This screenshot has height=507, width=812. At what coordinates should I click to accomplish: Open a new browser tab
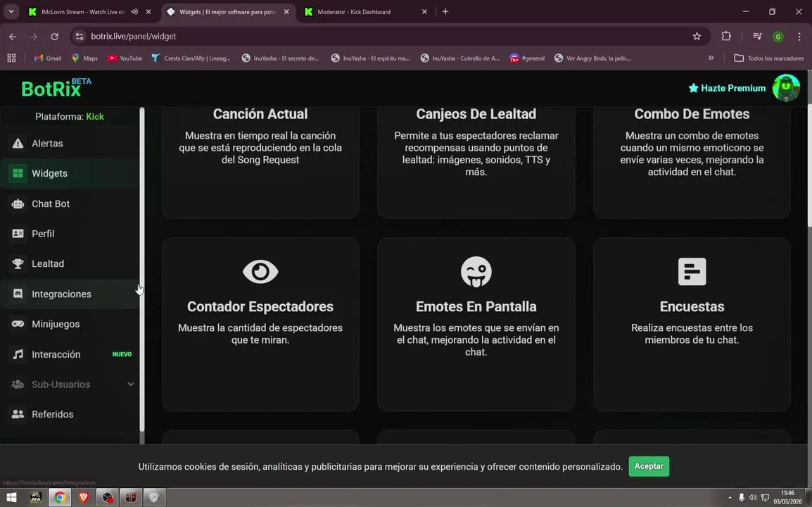pos(445,11)
